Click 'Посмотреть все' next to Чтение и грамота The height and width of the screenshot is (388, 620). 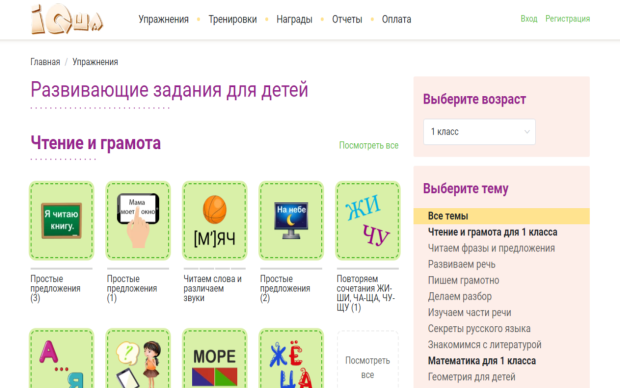pos(369,145)
